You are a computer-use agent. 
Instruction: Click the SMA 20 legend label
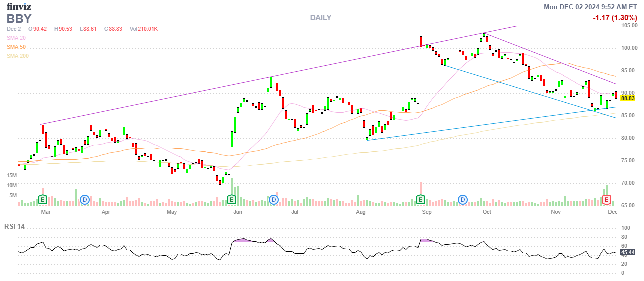[16, 38]
